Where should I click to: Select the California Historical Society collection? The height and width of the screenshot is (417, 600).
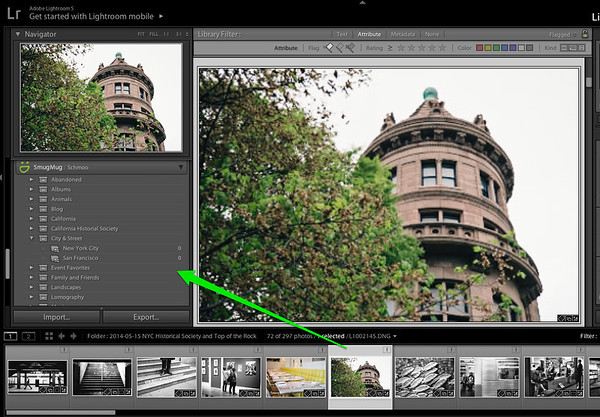click(85, 228)
